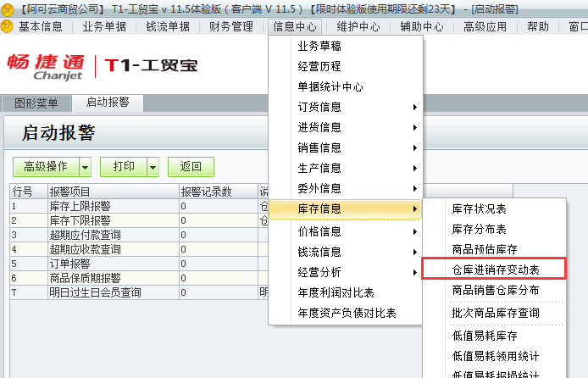
Task: Expand the 订货信息 submenu
Action: coord(346,107)
